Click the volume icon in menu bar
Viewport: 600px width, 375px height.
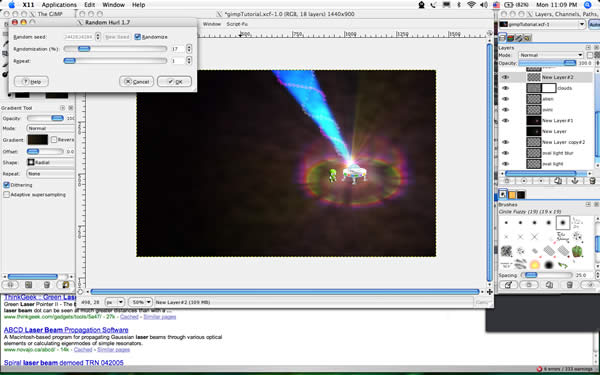[484, 5]
